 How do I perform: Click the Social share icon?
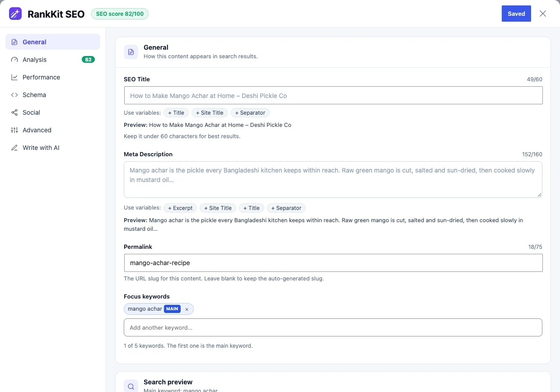point(14,112)
